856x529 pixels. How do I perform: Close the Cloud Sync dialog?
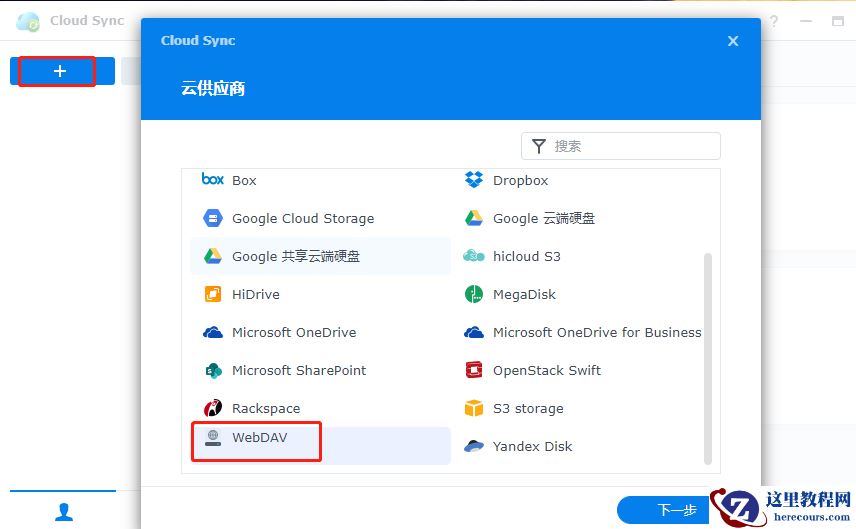[x=733, y=41]
